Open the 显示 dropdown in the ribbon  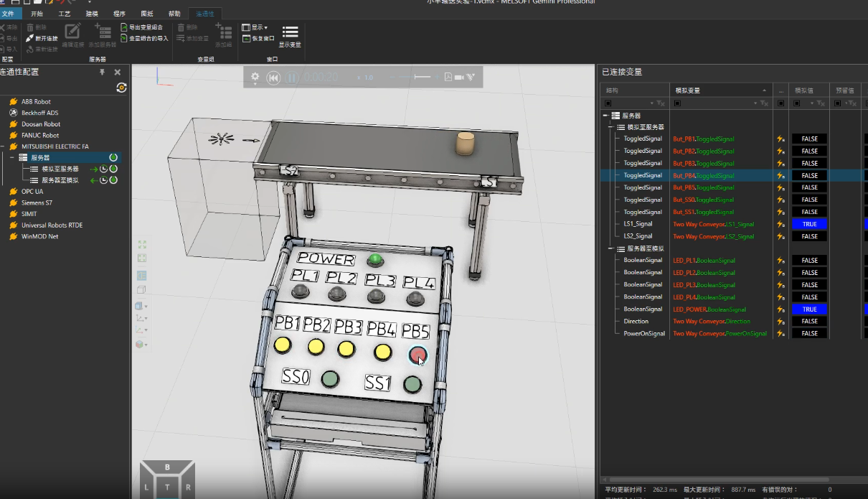[259, 27]
